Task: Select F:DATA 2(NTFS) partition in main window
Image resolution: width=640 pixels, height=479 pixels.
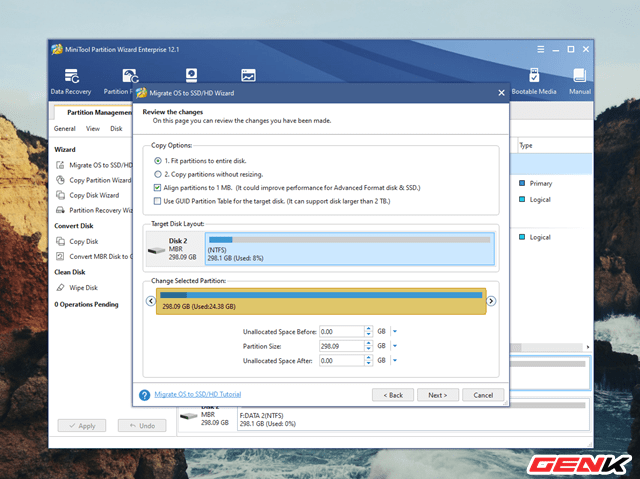Action: coord(413,415)
